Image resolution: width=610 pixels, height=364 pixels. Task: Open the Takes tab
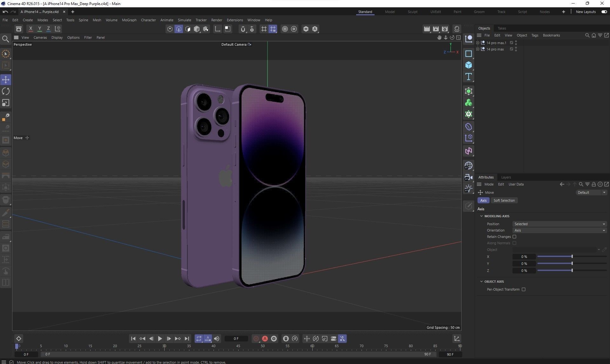[502, 28]
